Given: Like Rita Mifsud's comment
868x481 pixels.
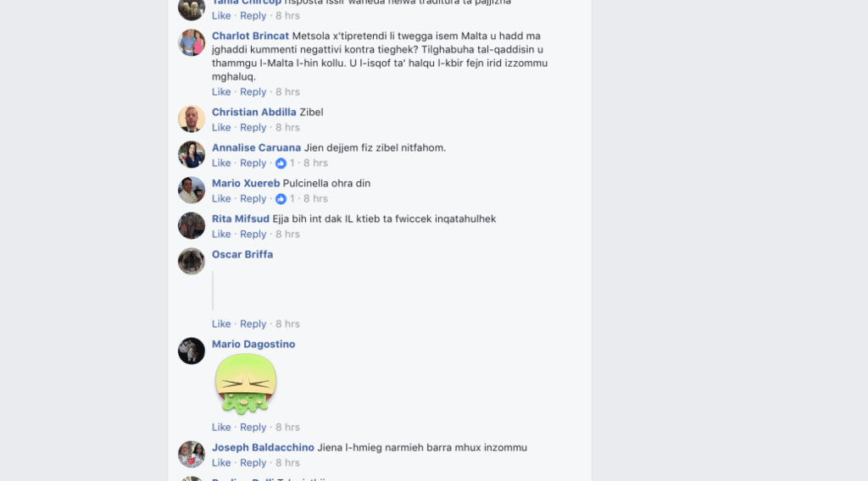Looking at the screenshot, I should click(221, 234).
